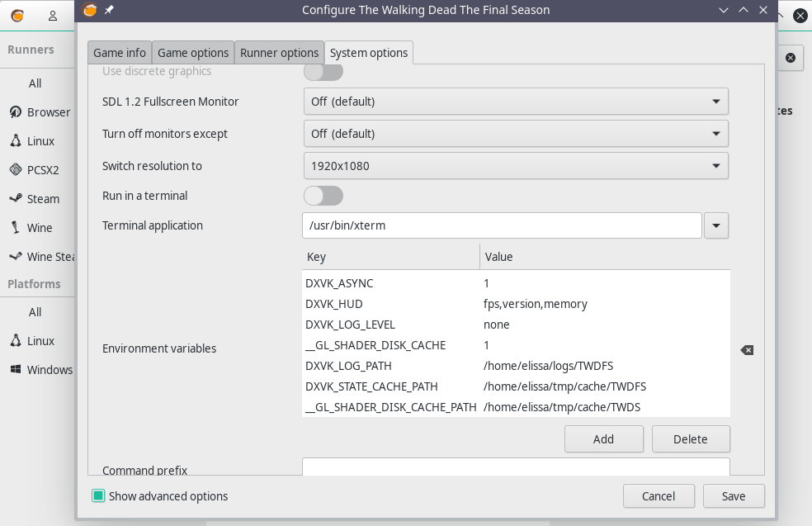812x526 pixels.
Task: Select the DXVK_LOG_LEVEL key cell
Action: point(350,325)
